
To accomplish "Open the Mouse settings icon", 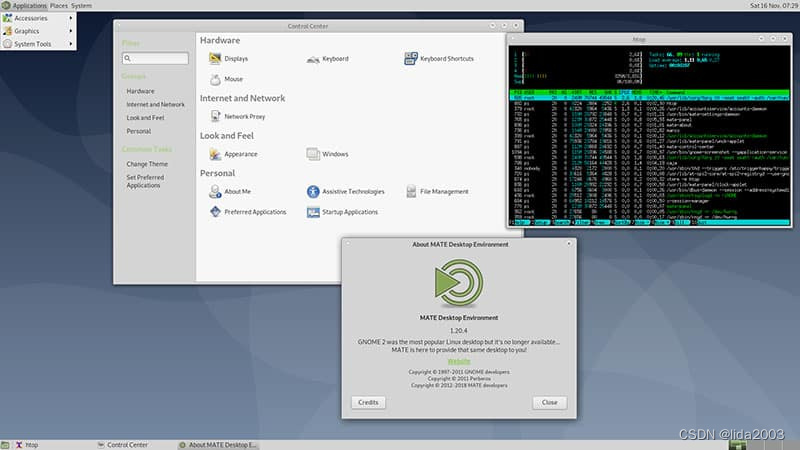I will (x=215, y=79).
